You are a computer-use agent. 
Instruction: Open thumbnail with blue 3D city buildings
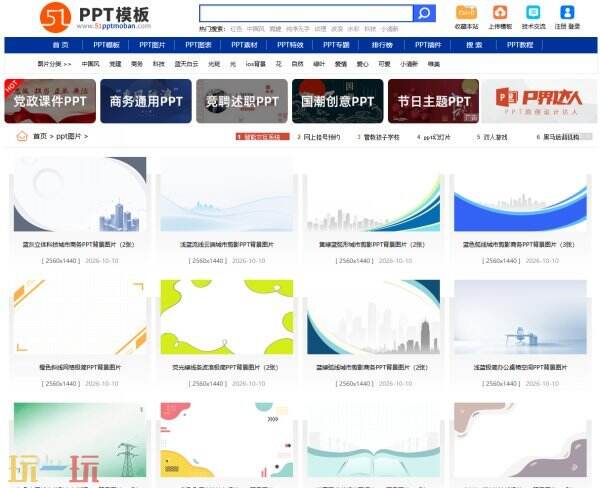coord(80,194)
